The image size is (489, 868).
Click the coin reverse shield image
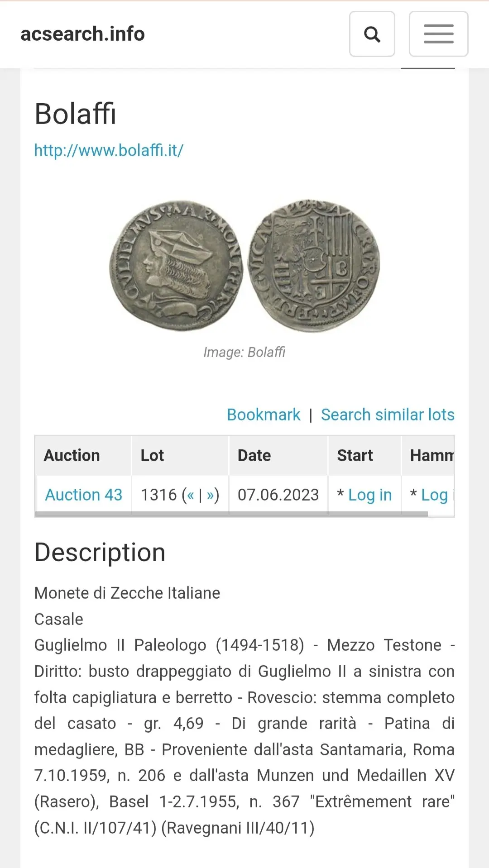coord(314,266)
